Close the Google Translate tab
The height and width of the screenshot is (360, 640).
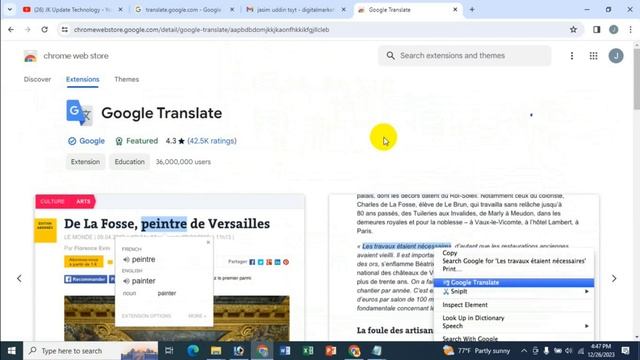point(455,9)
